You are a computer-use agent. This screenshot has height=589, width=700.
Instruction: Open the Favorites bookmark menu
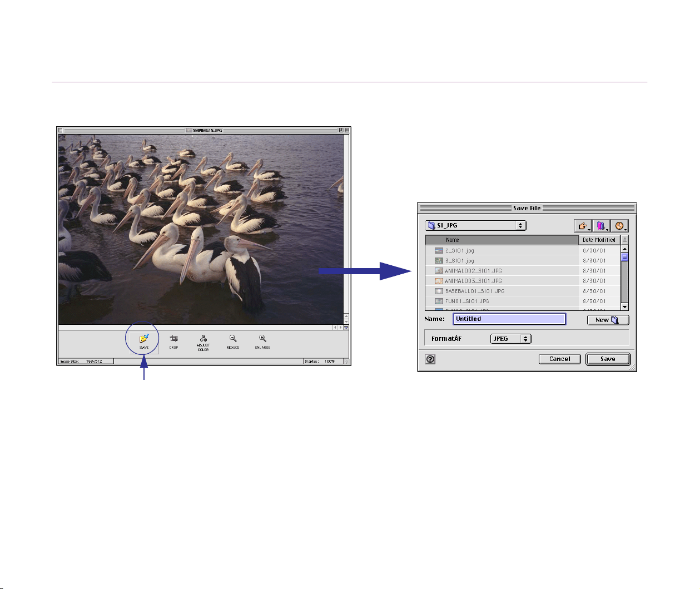[x=601, y=226]
